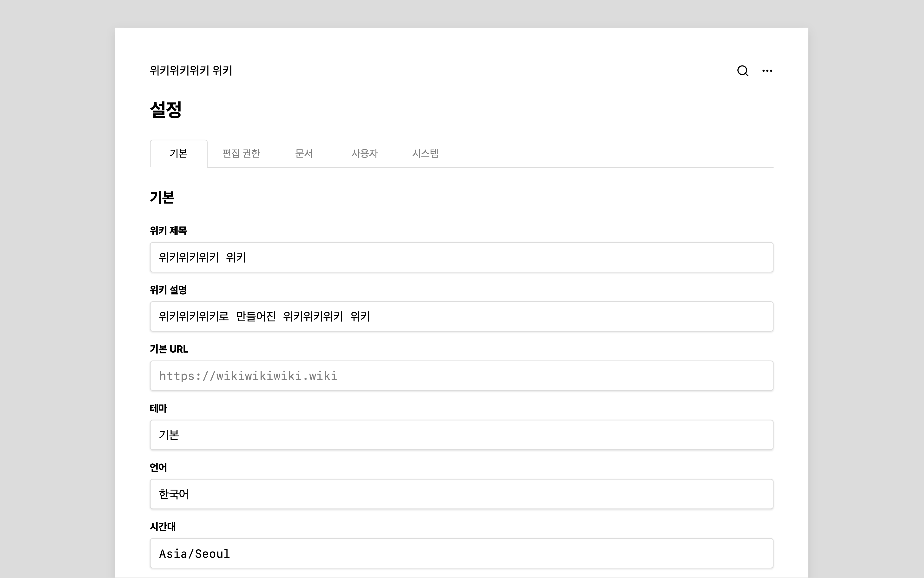Click the 시간대 field label
This screenshot has height=578, width=924.
coord(163,527)
